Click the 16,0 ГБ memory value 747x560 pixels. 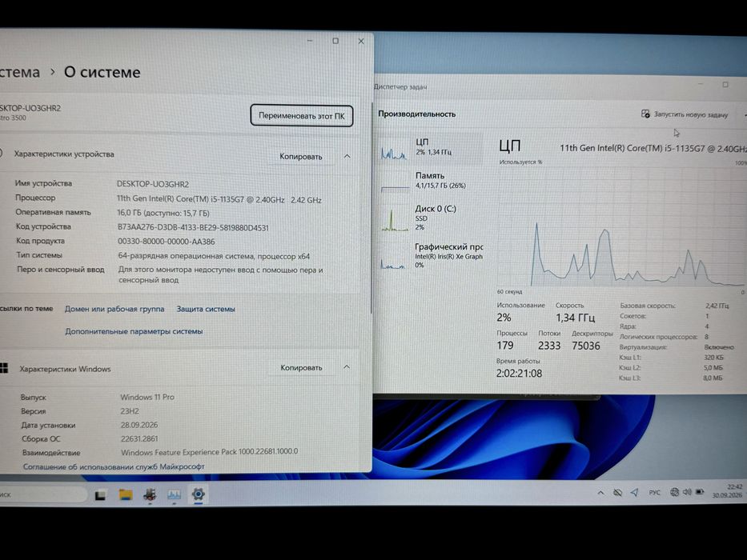point(163,214)
